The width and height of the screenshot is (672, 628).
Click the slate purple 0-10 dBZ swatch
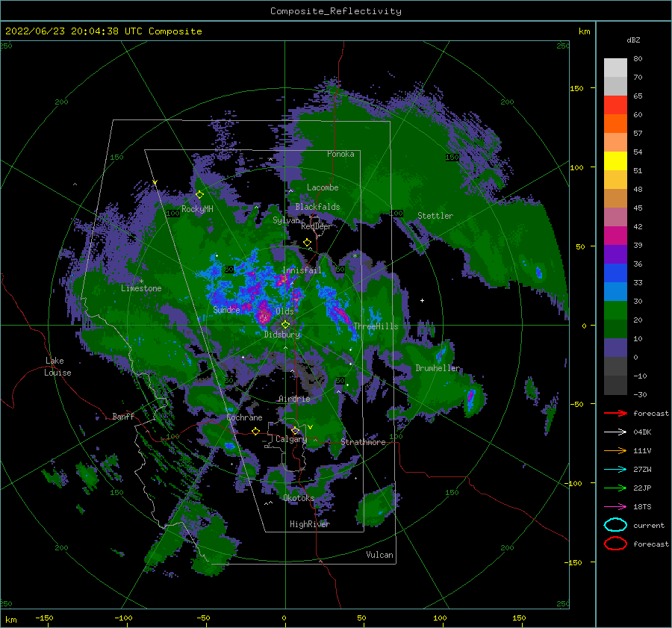[x=615, y=348]
